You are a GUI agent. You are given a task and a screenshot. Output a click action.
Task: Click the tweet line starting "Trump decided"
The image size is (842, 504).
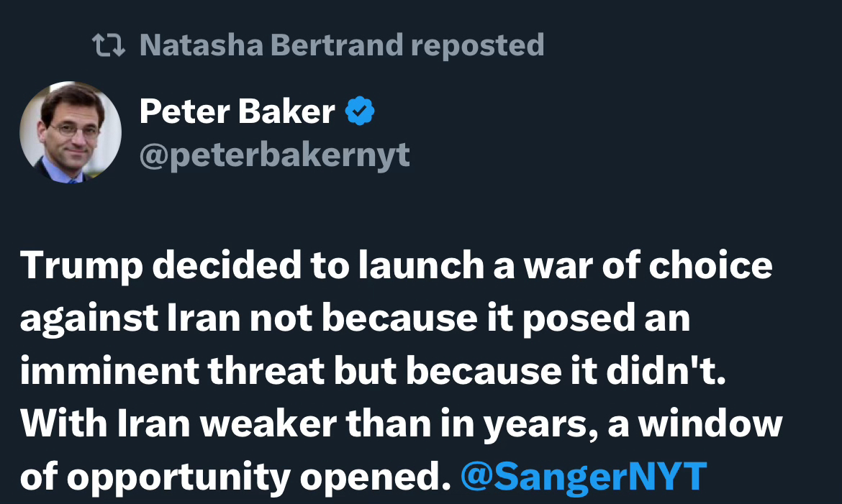click(x=396, y=265)
